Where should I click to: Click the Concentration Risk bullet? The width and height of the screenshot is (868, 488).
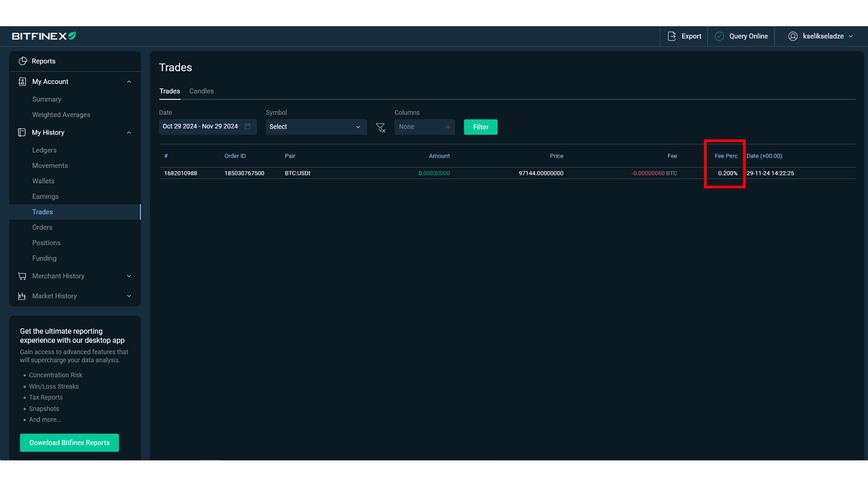[56, 375]
